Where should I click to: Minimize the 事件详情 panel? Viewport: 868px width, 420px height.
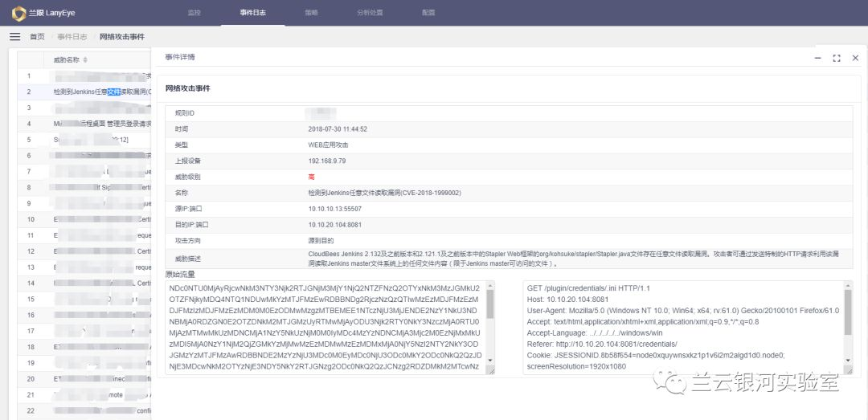(x=817, y=58)
